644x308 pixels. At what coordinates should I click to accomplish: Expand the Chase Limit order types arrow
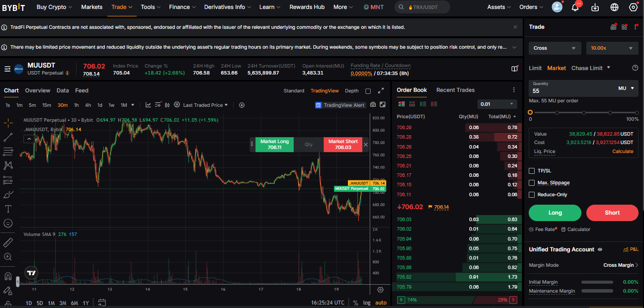608,68
